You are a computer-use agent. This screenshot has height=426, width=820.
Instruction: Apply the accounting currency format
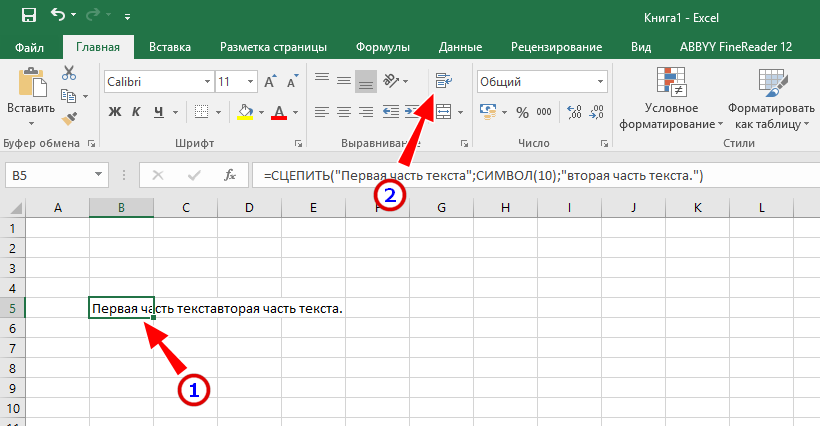(x=488, y=111)
